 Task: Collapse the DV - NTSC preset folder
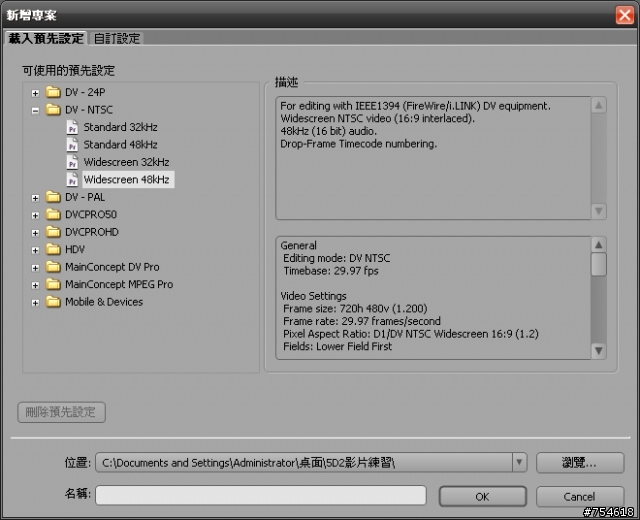point(36,111)
